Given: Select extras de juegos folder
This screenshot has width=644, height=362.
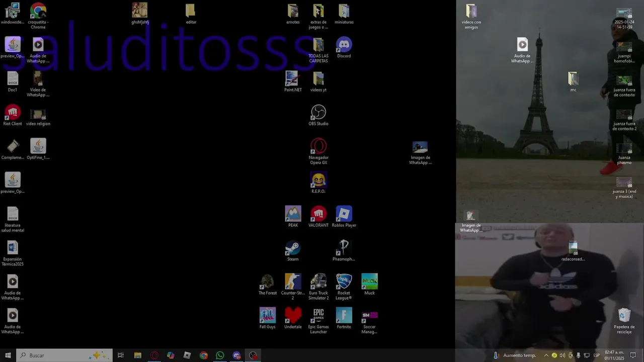Looking at the screenshot, I should (318, 16).
